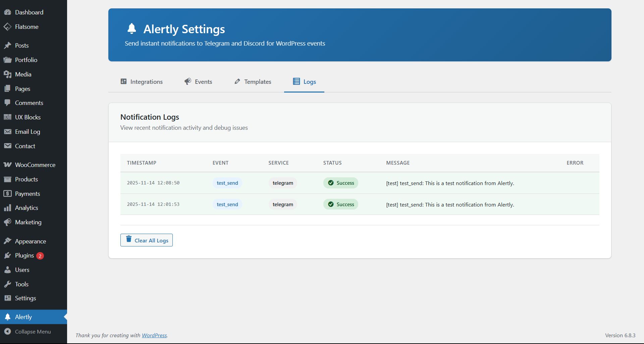Open the Events tab
The width and height of the screenshot is (644, 344).
198,82
